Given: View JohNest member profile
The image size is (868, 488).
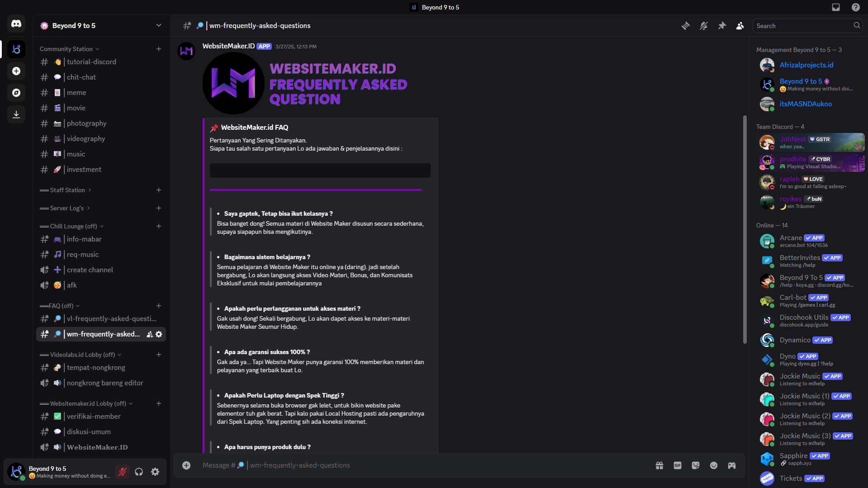Looking at the screenshot, I should (811, 142).
